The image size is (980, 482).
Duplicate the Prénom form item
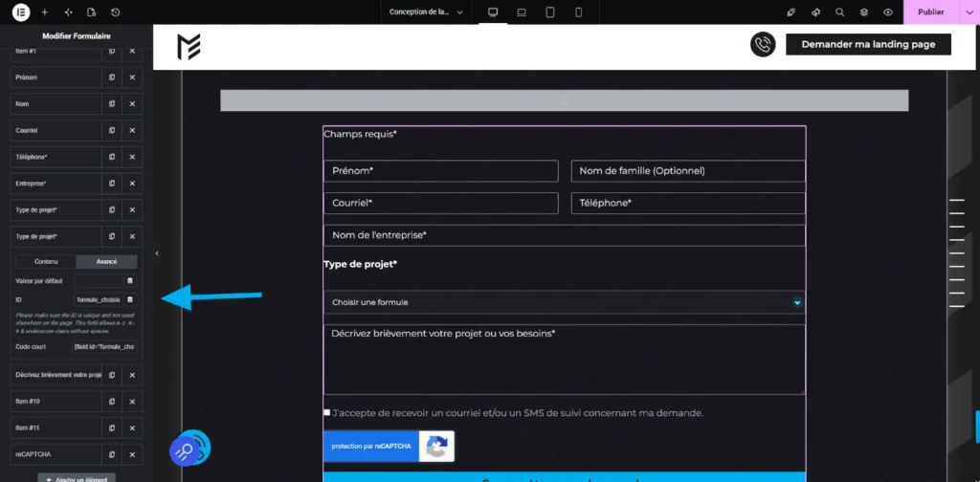[x=112, y=77]
